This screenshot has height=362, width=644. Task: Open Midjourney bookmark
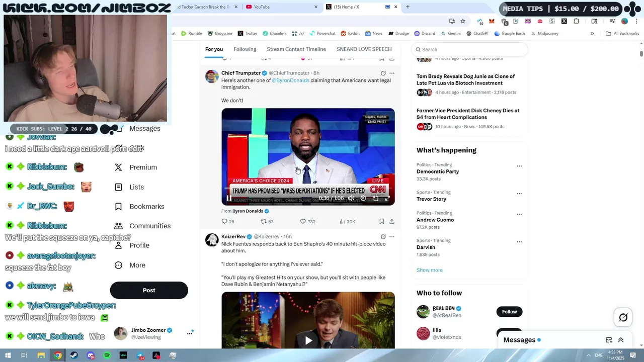[x=544, y=34]
